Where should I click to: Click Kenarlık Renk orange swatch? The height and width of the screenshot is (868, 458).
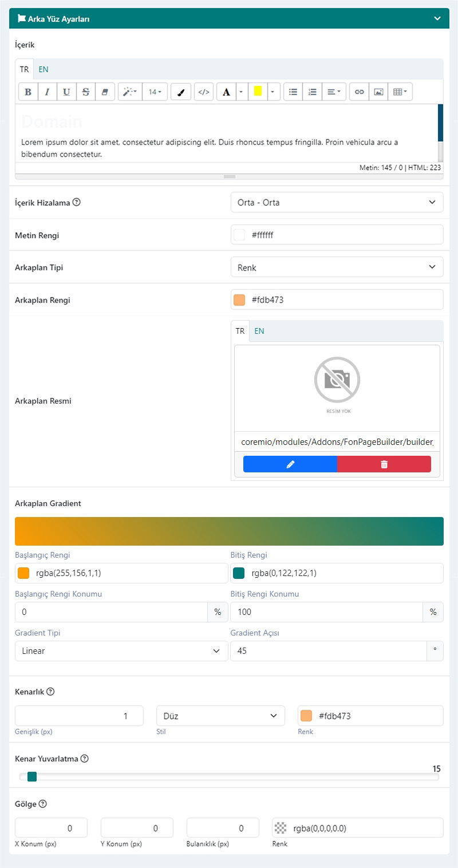(306, 716)
